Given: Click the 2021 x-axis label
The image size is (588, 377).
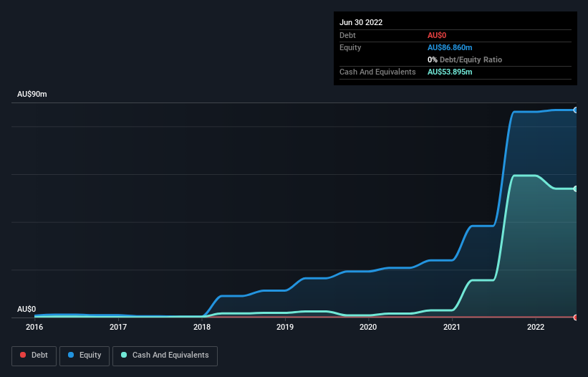Looking at the screenshot, I should click(x=452, y=327).
